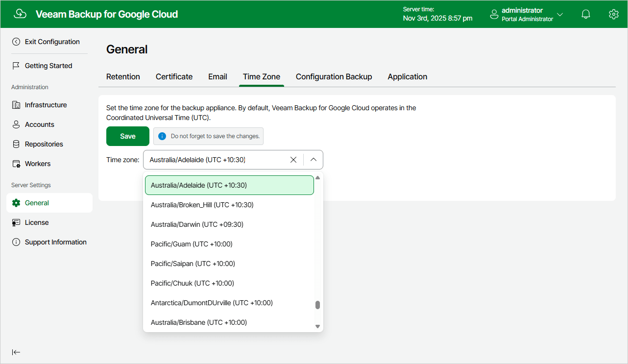The width and height of the screenshot is (628, 364).
Task: Open the License settings
Action: coord(37,222)
